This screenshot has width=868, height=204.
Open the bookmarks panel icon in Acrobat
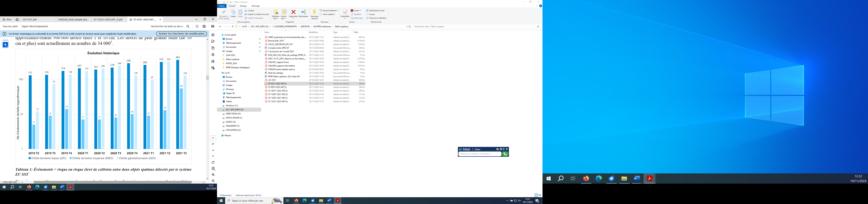[x=213, y=41]
